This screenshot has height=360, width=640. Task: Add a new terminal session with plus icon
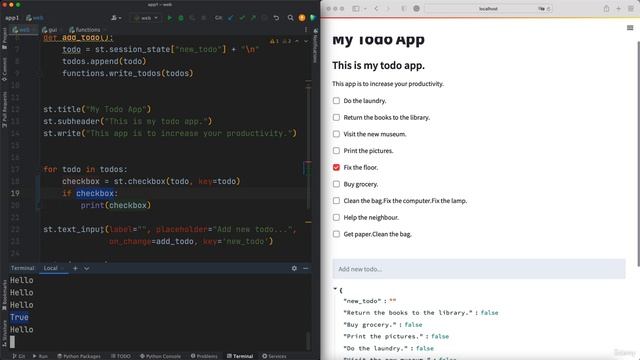point(75,268)
